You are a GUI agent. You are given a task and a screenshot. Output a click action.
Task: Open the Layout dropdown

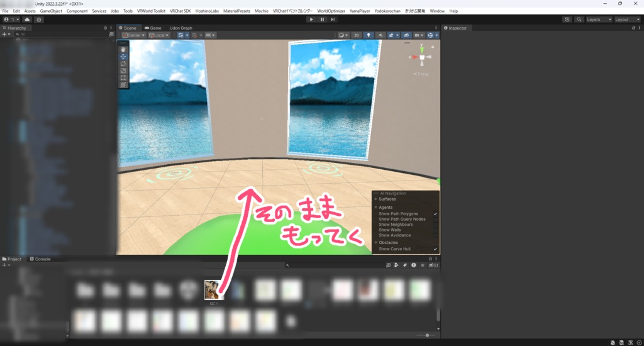627,20
